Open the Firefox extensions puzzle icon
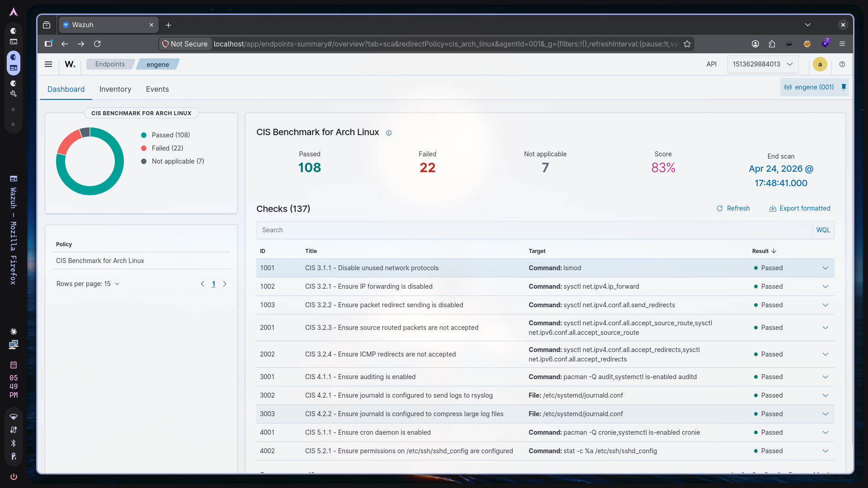Viewport: 868px width, 488px height. coord(772,44)
